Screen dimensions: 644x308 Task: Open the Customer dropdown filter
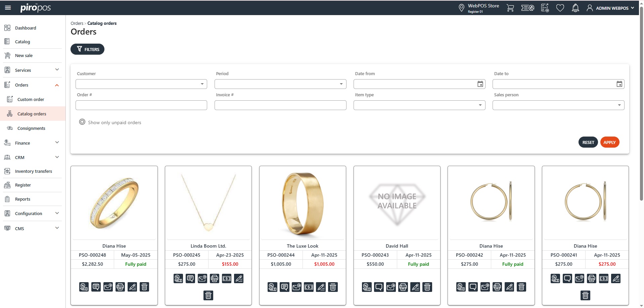pos(141,84)
